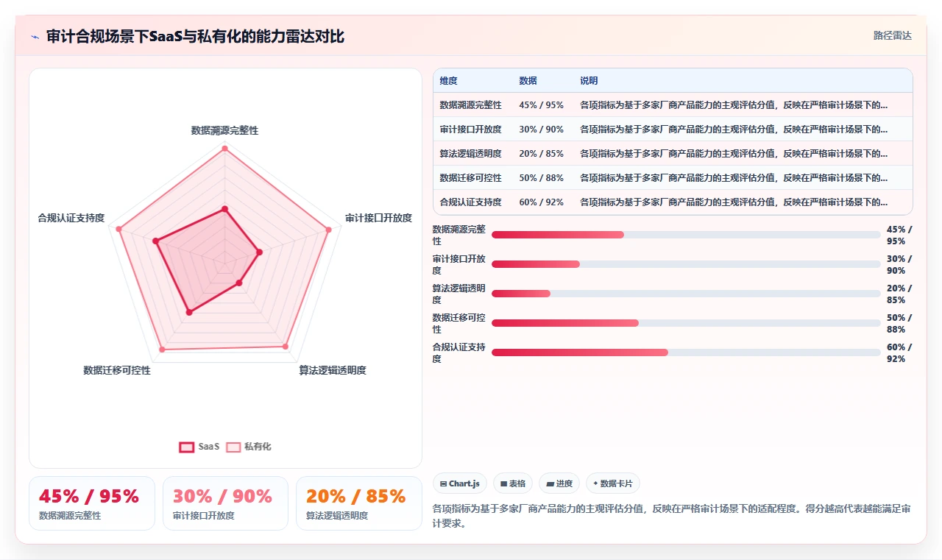Image resolution: width=942 pixels, height=560 pixels.
Task: Click the radar axis label 算法逻辑透明度
Action: (x=332, y=370)
